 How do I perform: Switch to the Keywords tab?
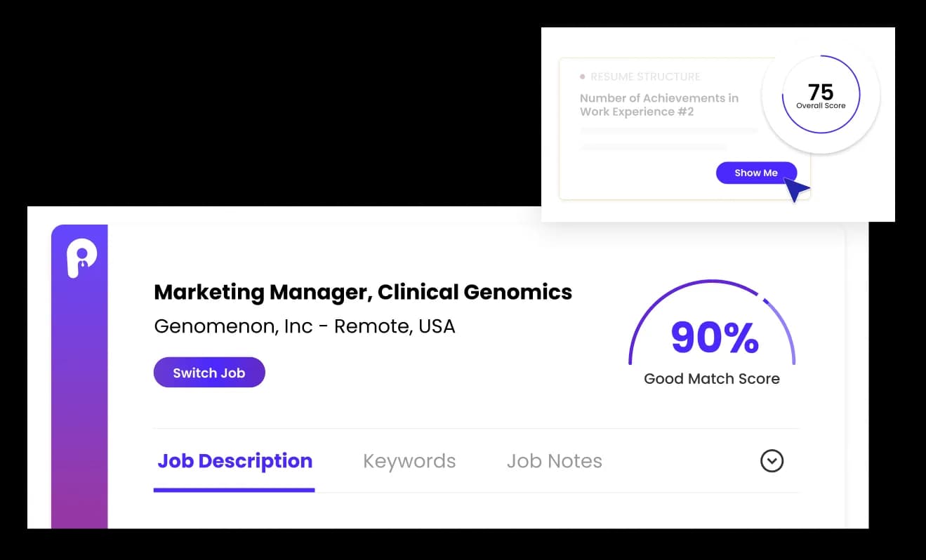(409, 461)
